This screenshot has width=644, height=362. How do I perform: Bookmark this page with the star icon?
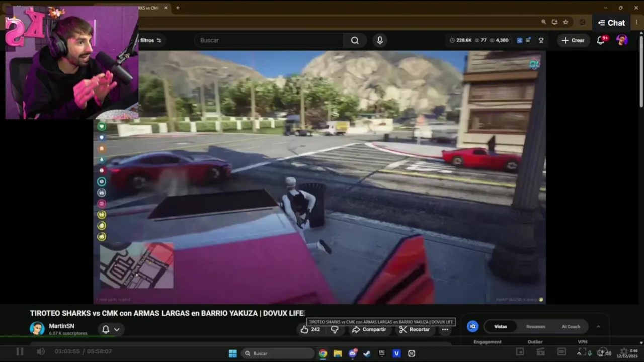(566, 22)
